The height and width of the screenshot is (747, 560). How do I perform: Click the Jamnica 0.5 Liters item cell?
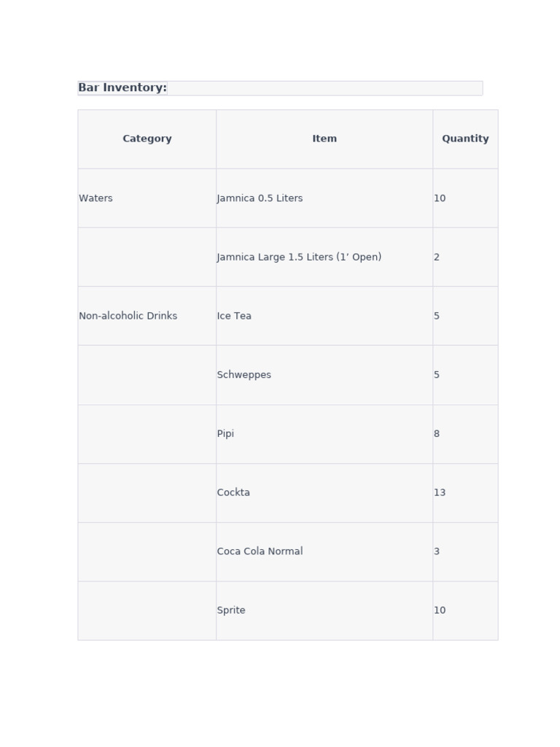[324, 198]
